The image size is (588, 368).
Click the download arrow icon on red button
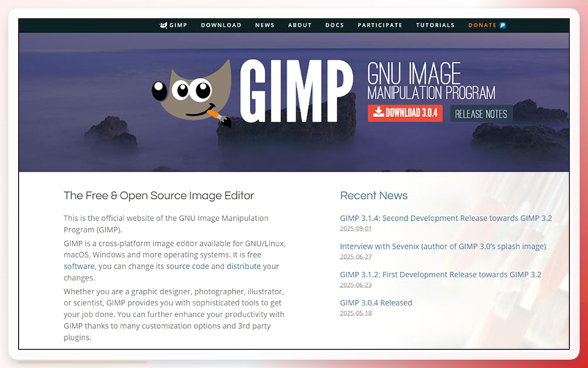(379, 112)
